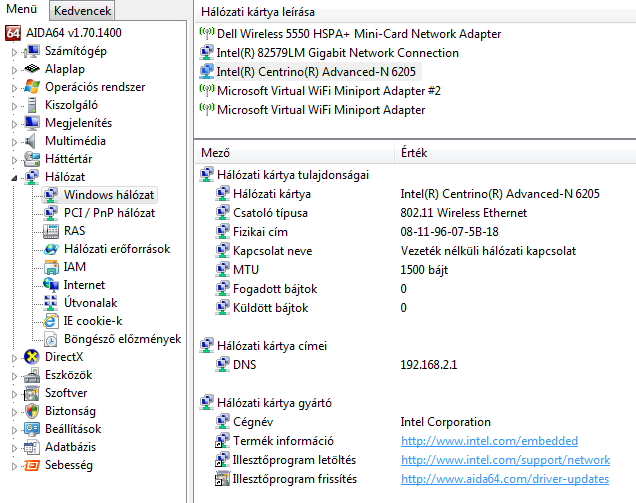The height and width of the screenshot is (503, 636).
Task: Click the Hálózati kártya leírása column header
Action: click(x=415, y=12)
